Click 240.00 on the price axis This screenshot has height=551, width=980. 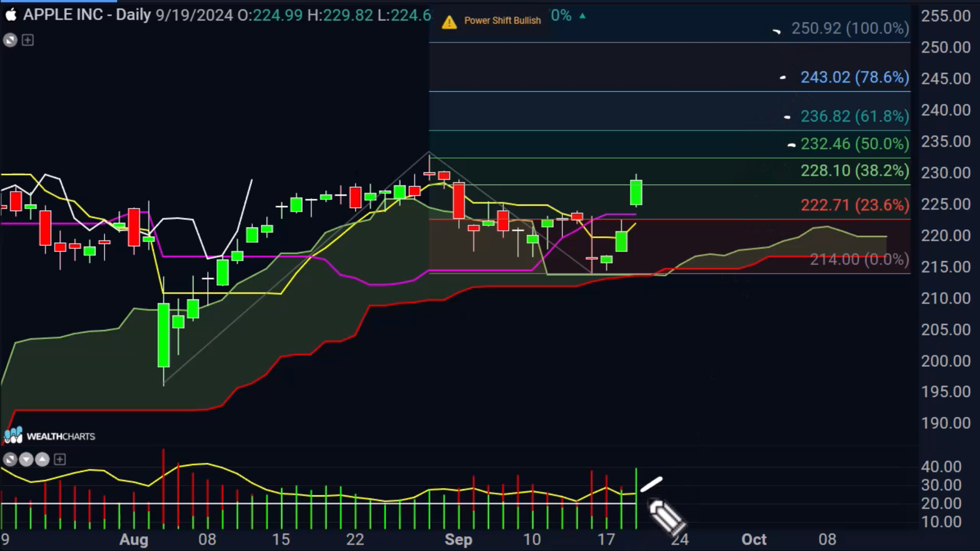[945, 110]
